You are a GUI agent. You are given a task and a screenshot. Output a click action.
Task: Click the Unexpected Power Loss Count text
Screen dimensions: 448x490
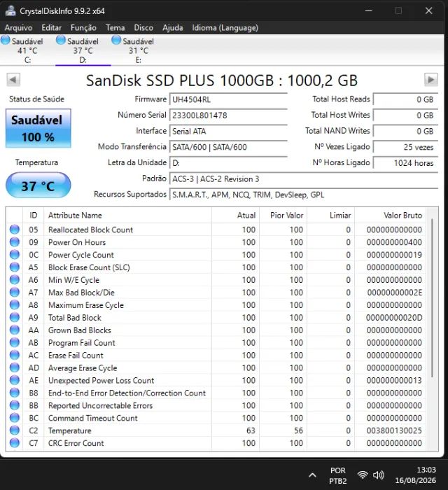coord(101,380)
